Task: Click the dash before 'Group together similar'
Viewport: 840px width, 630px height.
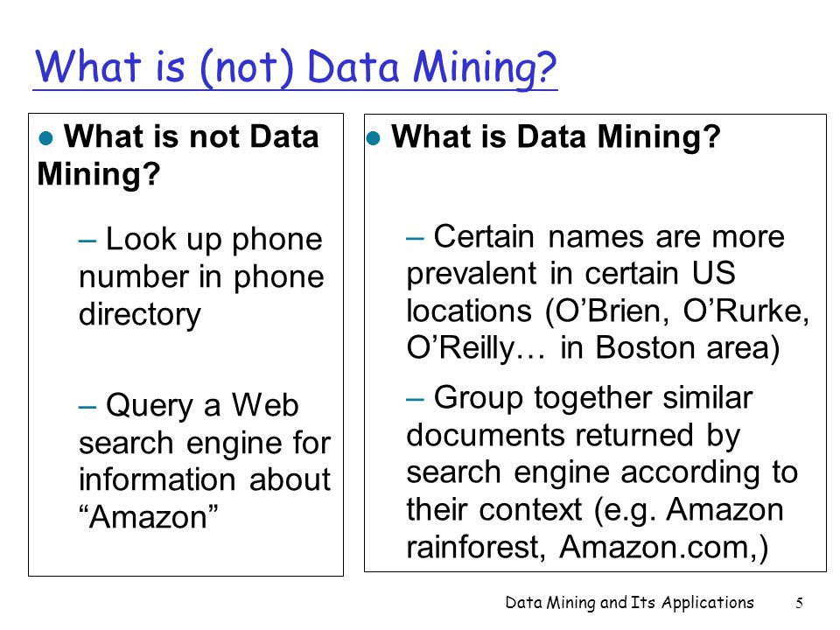Action: [415, 399]
